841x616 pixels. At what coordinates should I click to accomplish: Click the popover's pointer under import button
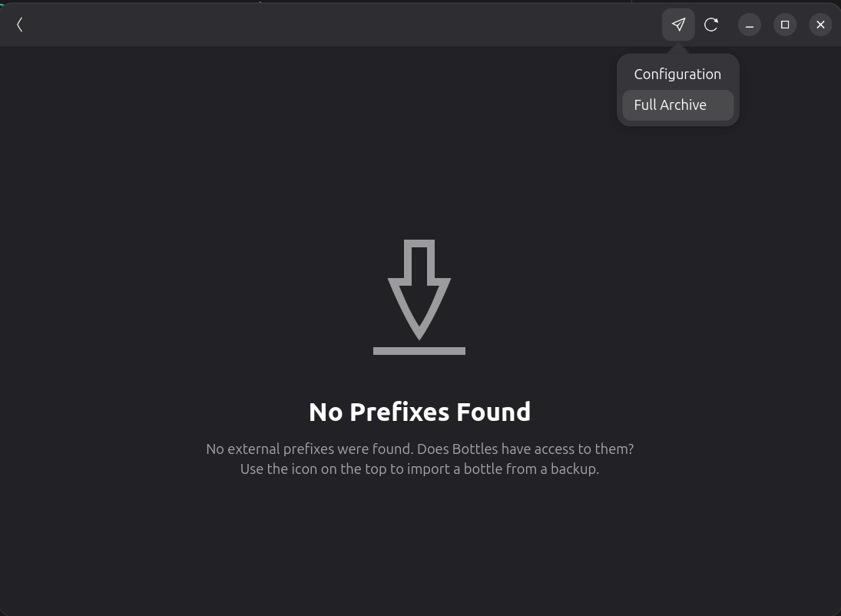click(678, 49)
